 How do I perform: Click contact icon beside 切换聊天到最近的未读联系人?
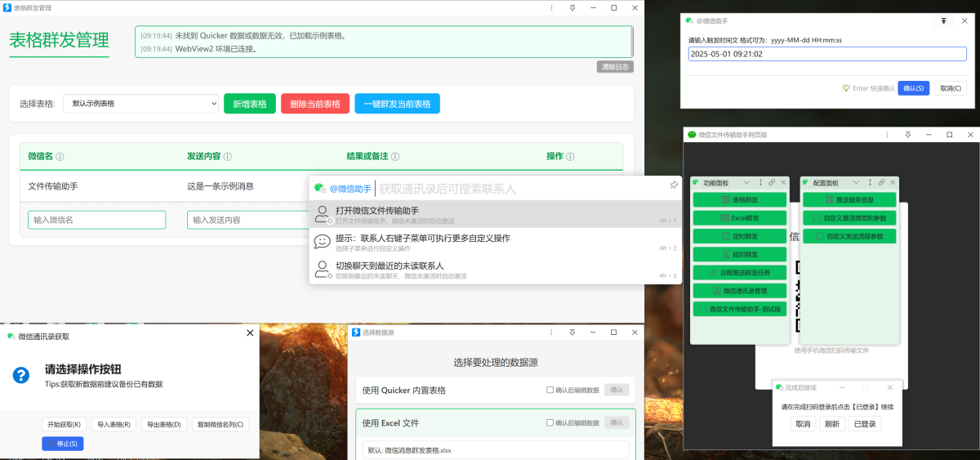322,270
